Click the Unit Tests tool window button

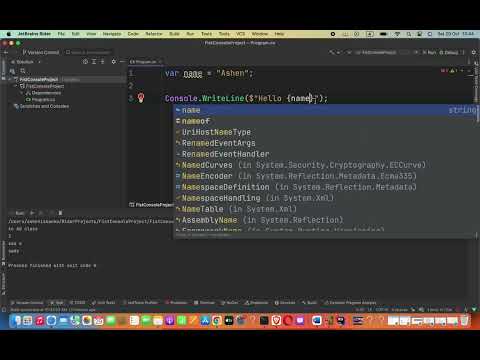click(x=104, y=303)
